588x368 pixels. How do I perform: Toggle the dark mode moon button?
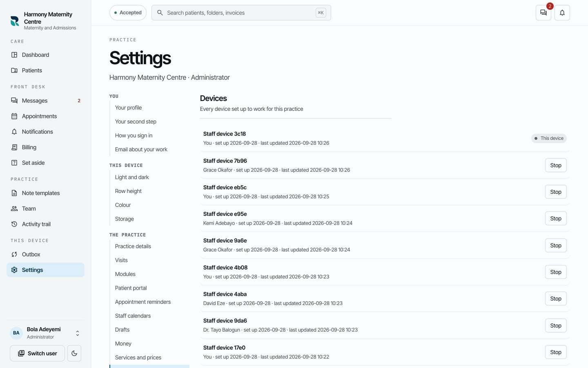[x=74, y=353]
